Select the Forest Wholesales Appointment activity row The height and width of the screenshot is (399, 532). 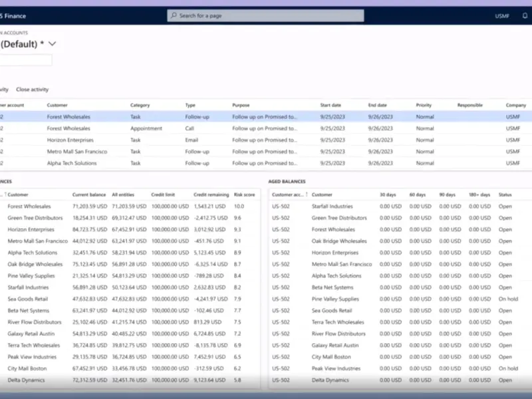pyautogui.click(x=68, y=128)
